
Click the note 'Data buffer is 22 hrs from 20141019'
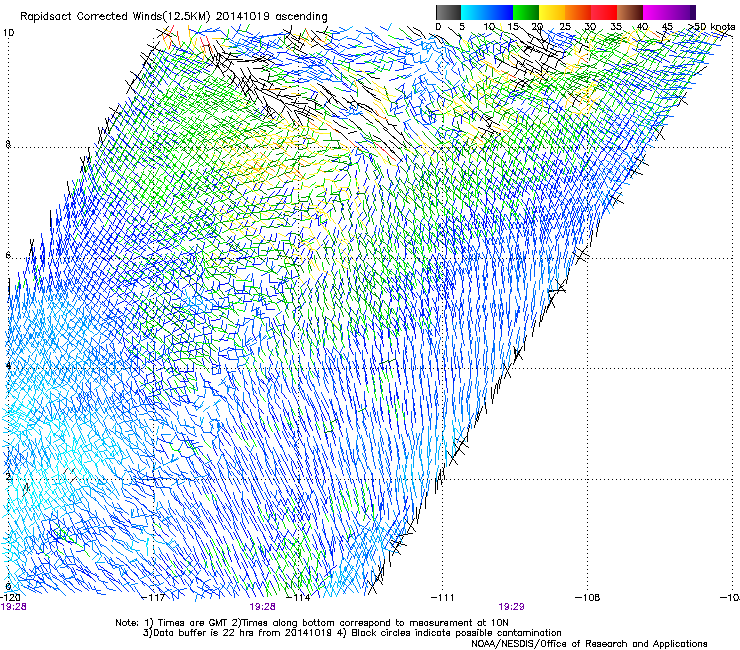(242, 633)
